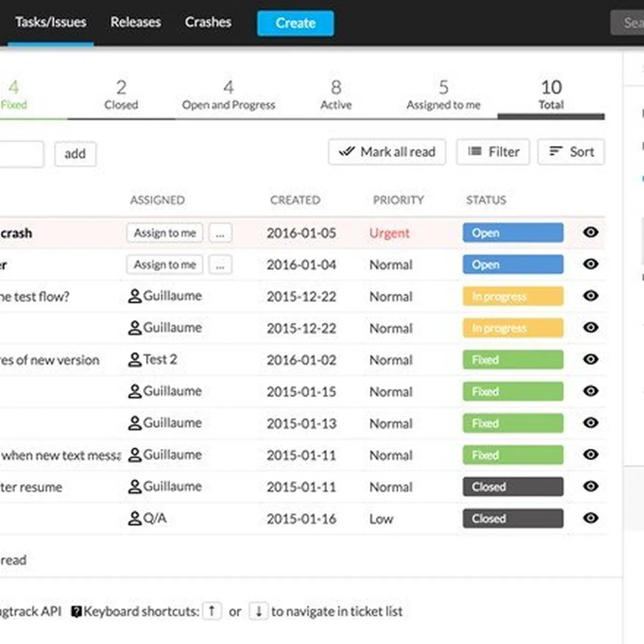Switch to the Releases tab
The height and width of the screenshot is (644, 644).
coord(135,22)
